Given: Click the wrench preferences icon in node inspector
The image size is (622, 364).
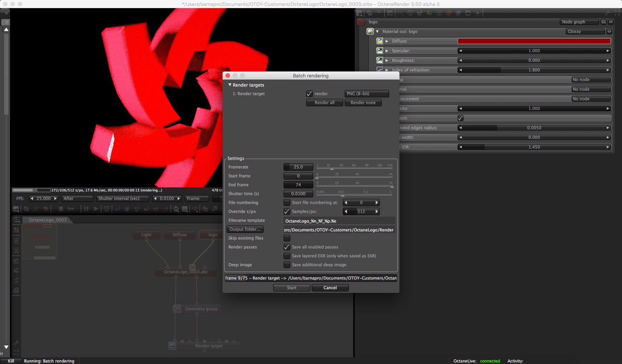Looking at the screenshot, I should click(607, 13).
